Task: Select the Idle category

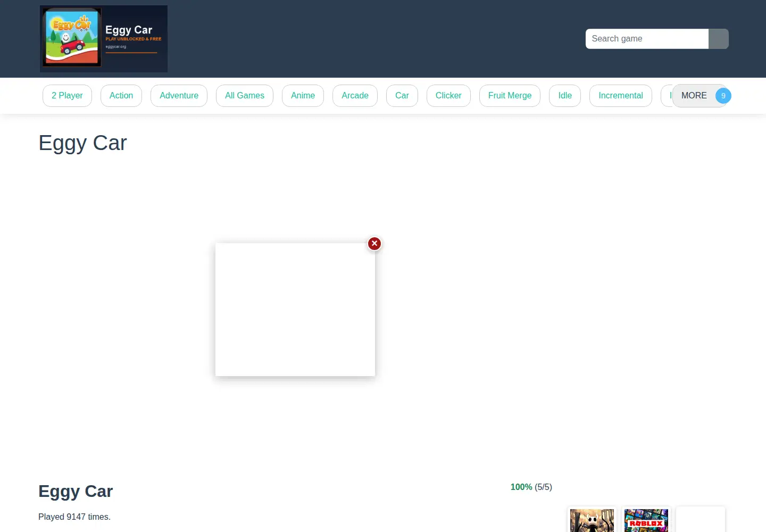Action: tap(565, 96)
